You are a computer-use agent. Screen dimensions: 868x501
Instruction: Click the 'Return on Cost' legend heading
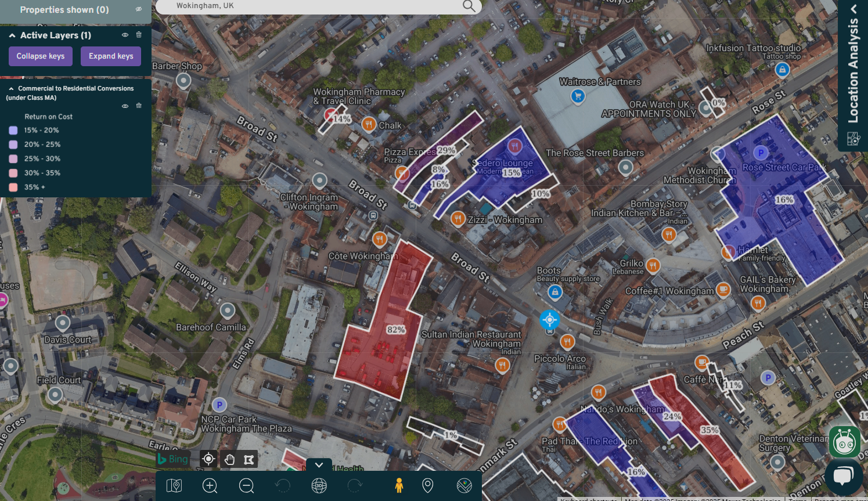pos(49,117)
